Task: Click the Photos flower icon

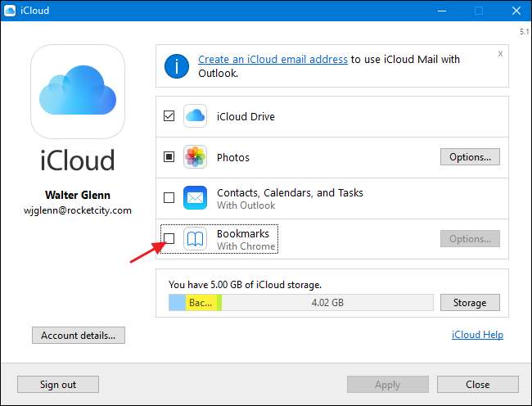Action: [x=195, y=156]
